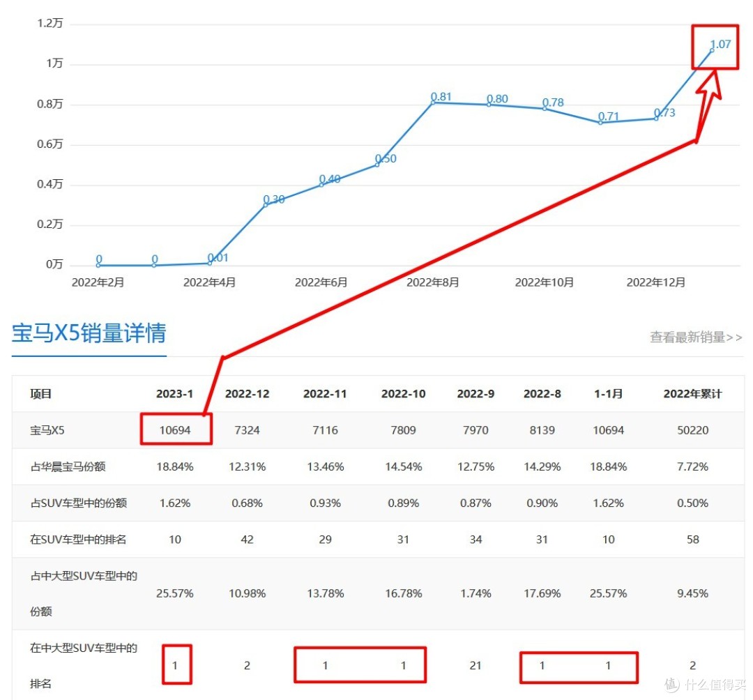Click the 7970 sales cell

pyautogui.click(x=476, y=430)
